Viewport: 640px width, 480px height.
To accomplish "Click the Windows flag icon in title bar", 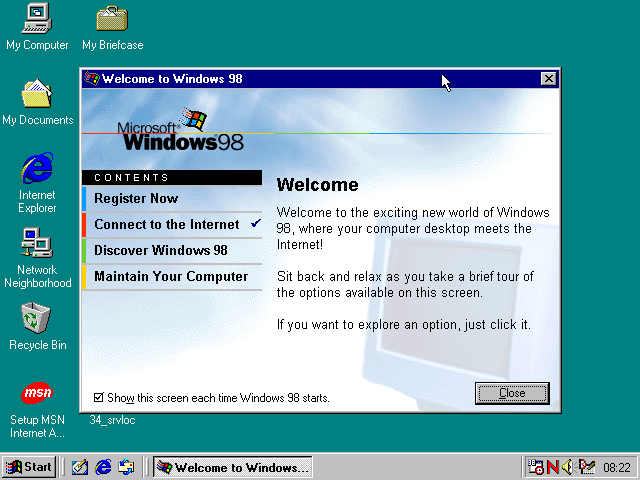I will click(x=91, y=78).
